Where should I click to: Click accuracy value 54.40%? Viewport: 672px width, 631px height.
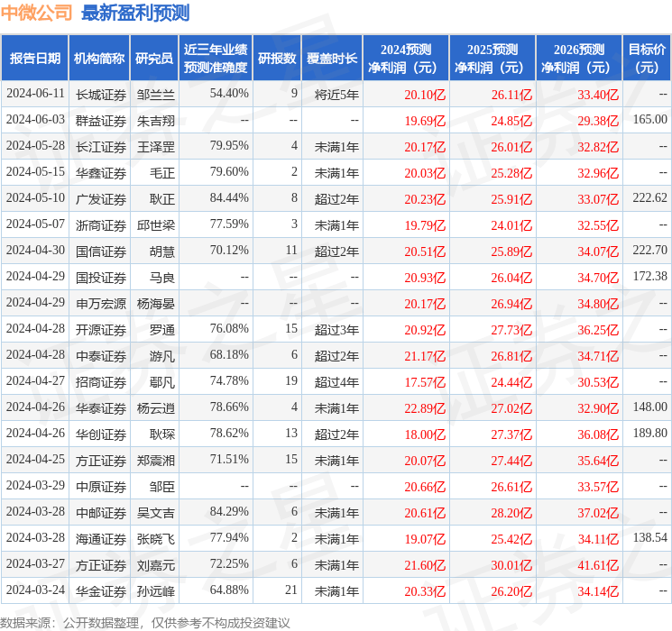229,94
